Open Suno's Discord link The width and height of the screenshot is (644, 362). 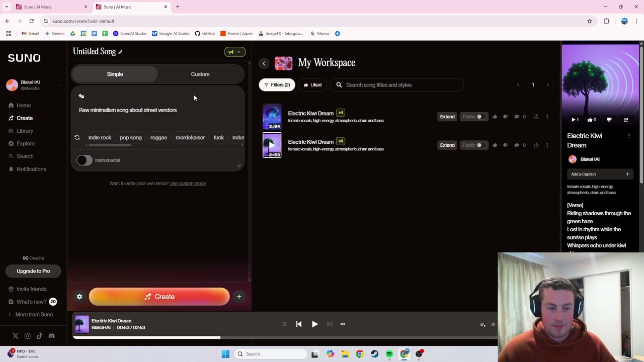coord(51,336)
